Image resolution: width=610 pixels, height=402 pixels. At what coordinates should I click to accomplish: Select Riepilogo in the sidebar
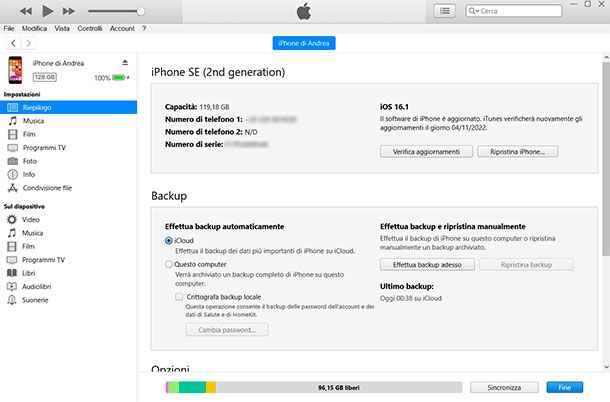(68, 107)
